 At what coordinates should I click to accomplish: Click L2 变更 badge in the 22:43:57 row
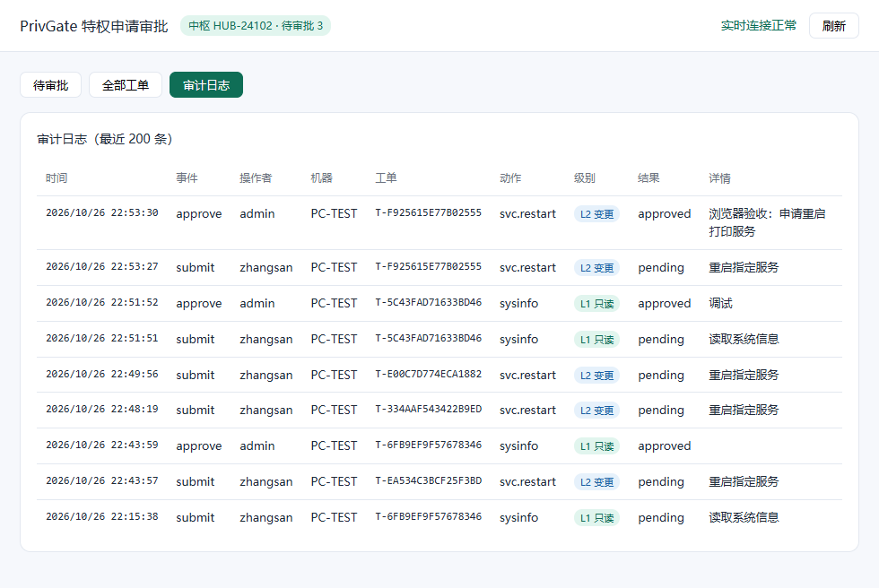click(x=596, y=482)
